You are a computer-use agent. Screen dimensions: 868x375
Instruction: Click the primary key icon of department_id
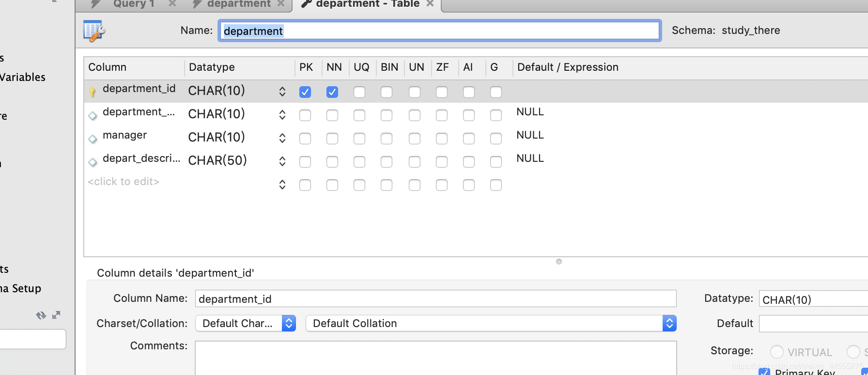click(92, 92)
